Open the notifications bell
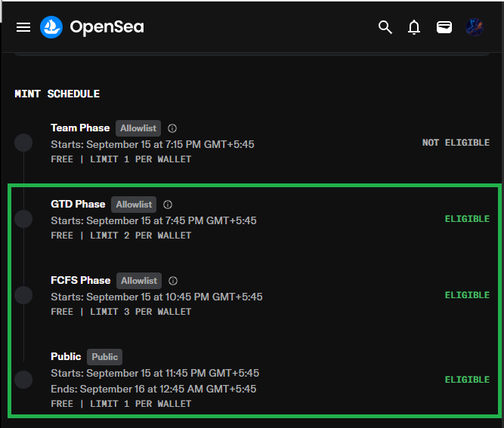 tap(414, 27)
